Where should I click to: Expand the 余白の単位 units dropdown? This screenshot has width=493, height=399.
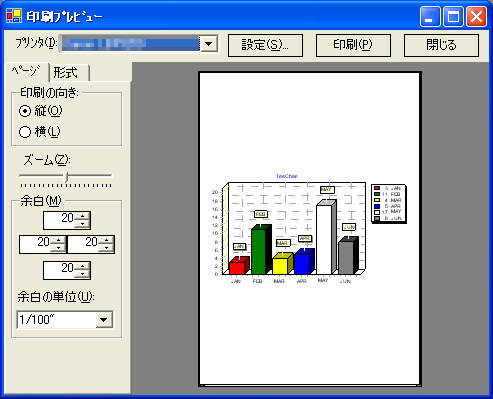click(x=104, y=320)
